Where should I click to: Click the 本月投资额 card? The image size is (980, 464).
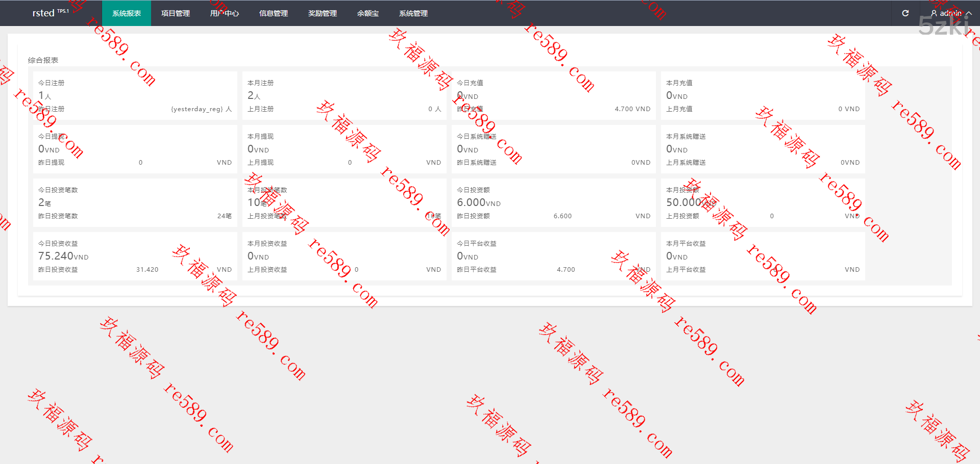click(763, 203)
